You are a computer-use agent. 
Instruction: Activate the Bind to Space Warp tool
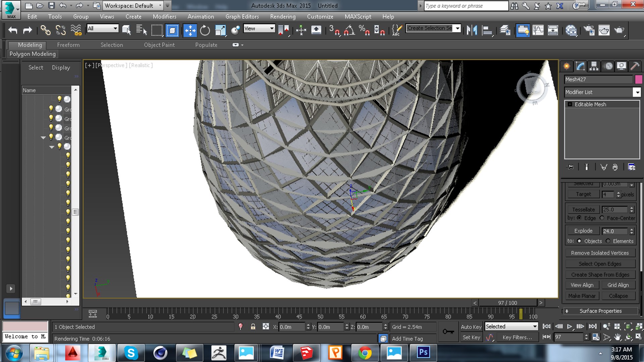pos(76,30)
